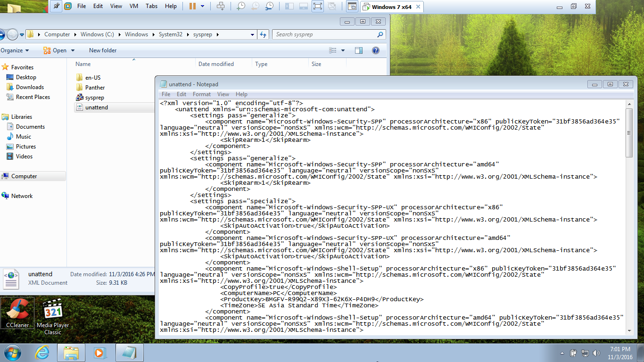Image resolution: width=644 pixels, height=362 pixels.
Task: Open the VMware Help menu
Action: [x=171, y=6]
